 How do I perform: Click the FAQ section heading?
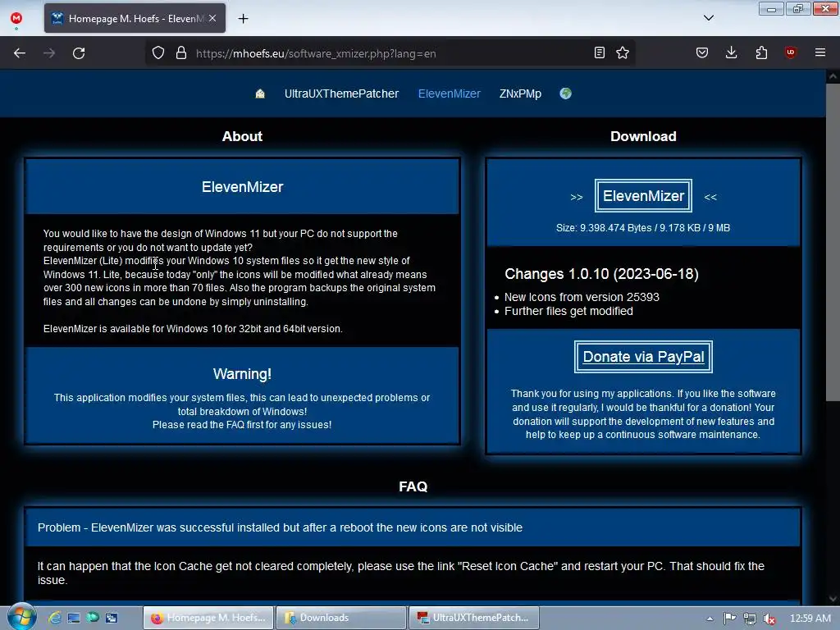[413, 486]
